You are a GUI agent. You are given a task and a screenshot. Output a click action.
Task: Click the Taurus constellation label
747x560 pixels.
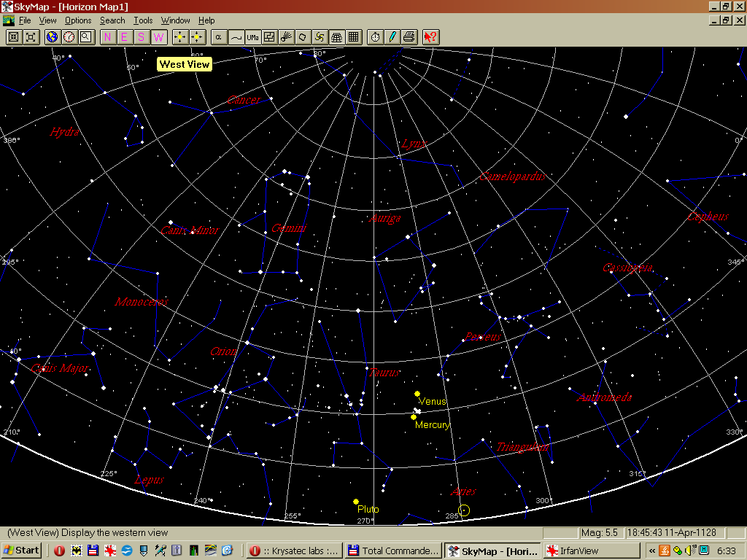(x=384, y=373)
